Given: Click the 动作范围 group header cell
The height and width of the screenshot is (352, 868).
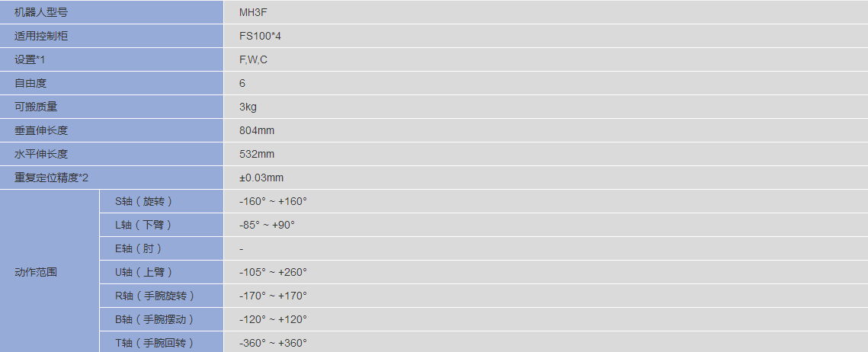Looking at the screenshot, I should pyautogui.click(x=36, y=272).
